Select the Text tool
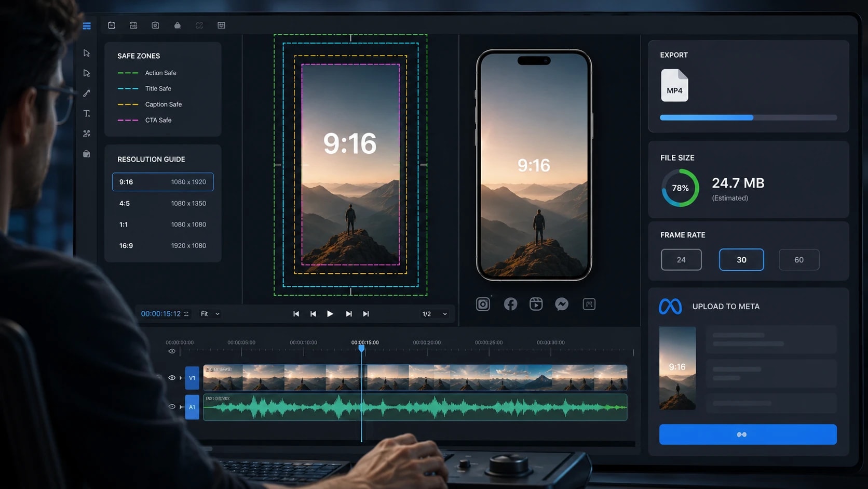The image size is (868, 489). point(87,113)
